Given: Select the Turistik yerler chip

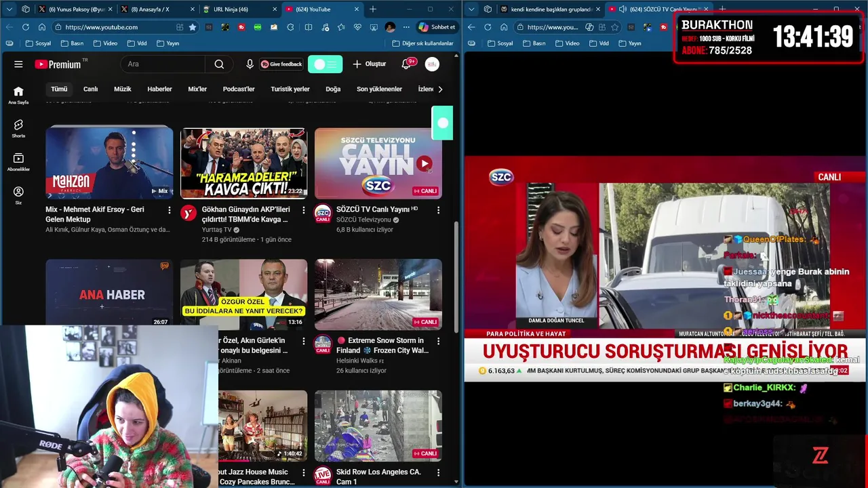Looking at the screenshot, I should tap(290, 89).
